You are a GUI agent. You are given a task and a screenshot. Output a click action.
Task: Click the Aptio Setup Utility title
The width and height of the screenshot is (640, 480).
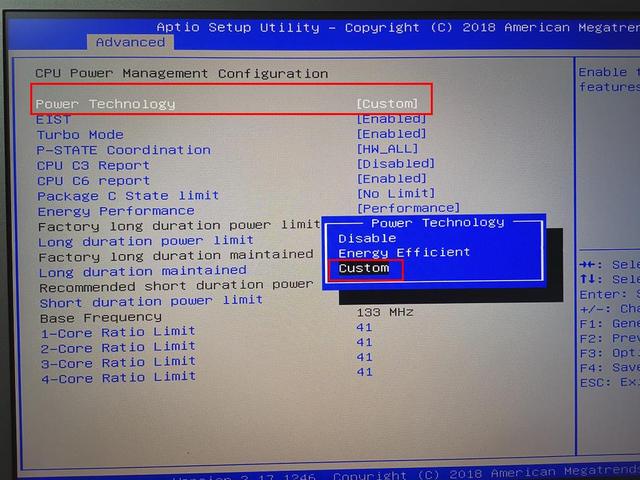pyautogui.click(x=238, y=27)
